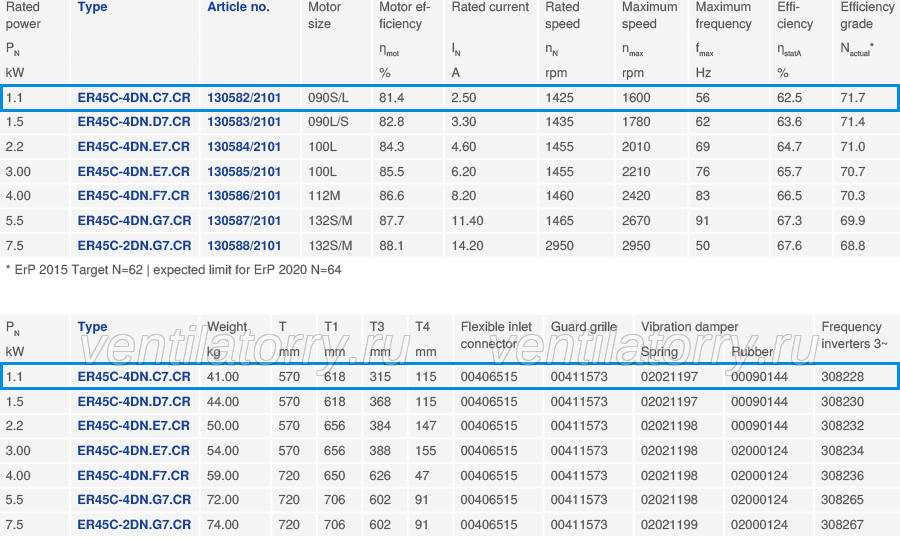Image resolution: width=900 pixels, height=538 pixels.
Task: Select motor size cell '090S/L'
Action: (328, 98)
